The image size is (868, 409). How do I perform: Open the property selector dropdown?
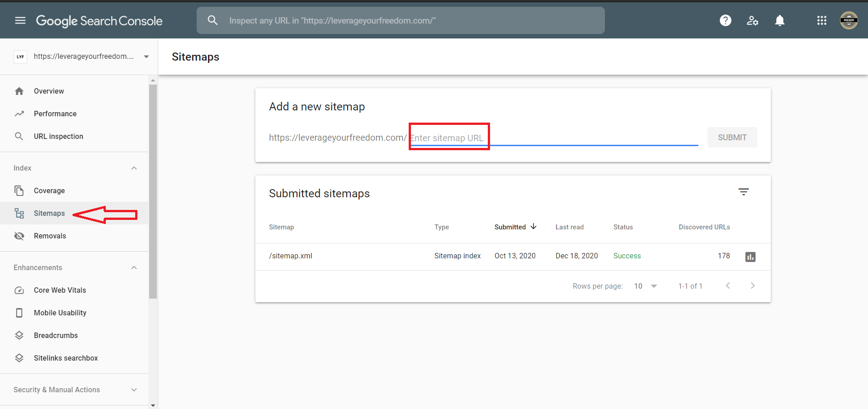click(146, 57)
